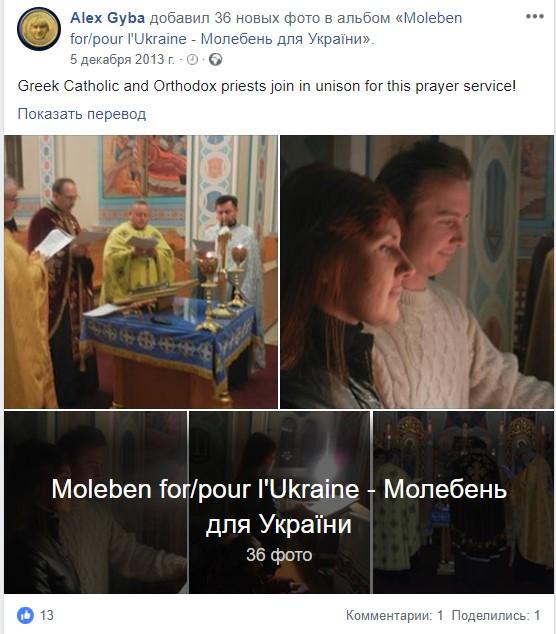Click the 36 фото album count overlay
This screenshot has height=634, width=556.
click(x=279, y=555)
